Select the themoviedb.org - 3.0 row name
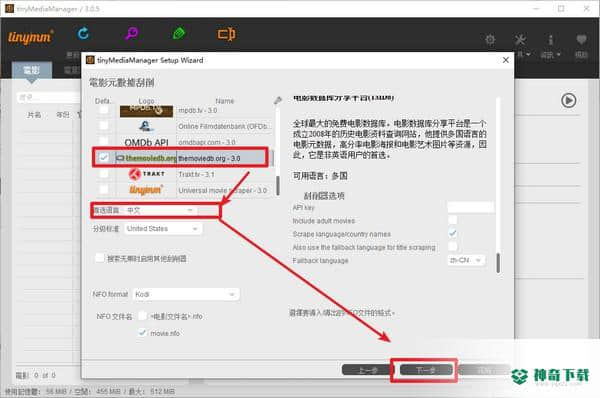The width and height of the screenshot is (600, 398). click(209, 158)
